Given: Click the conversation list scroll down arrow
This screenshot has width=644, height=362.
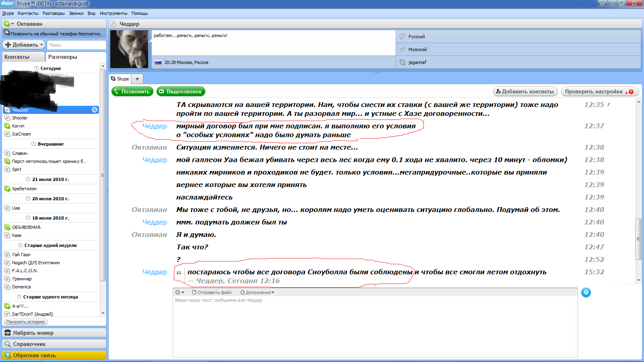Looking at the screenshot, I should 103,313.
